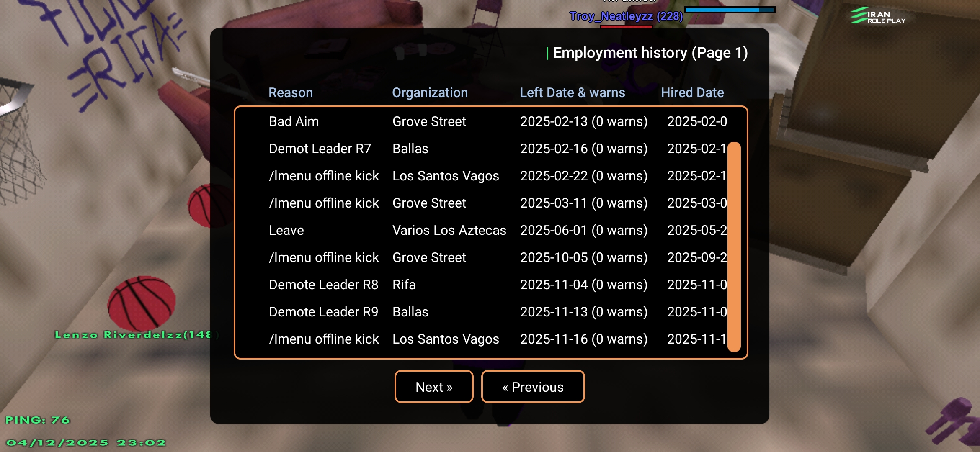This screenshot has width=980, height=452.
Task: Click the Next page button
Action: (434, 387)
